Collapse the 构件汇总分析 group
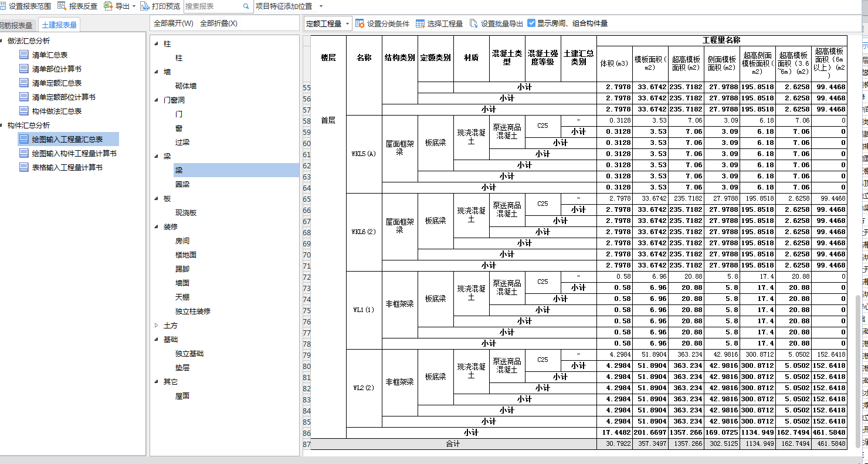 point(1,126)
